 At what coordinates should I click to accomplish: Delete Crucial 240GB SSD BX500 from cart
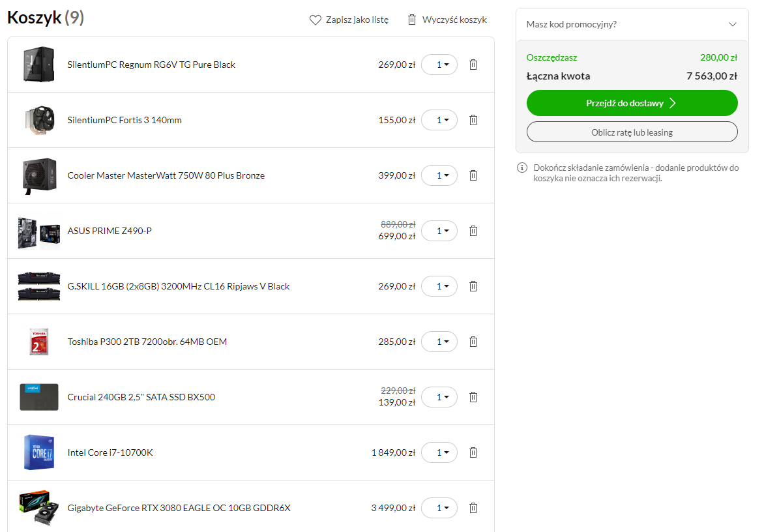click(473, 397)
